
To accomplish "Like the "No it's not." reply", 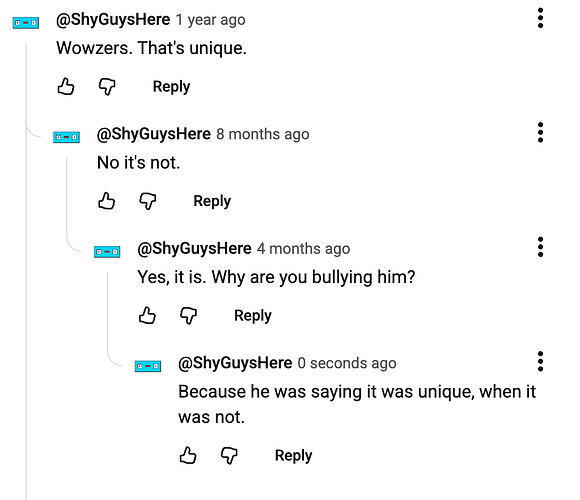I will point(107,201).
